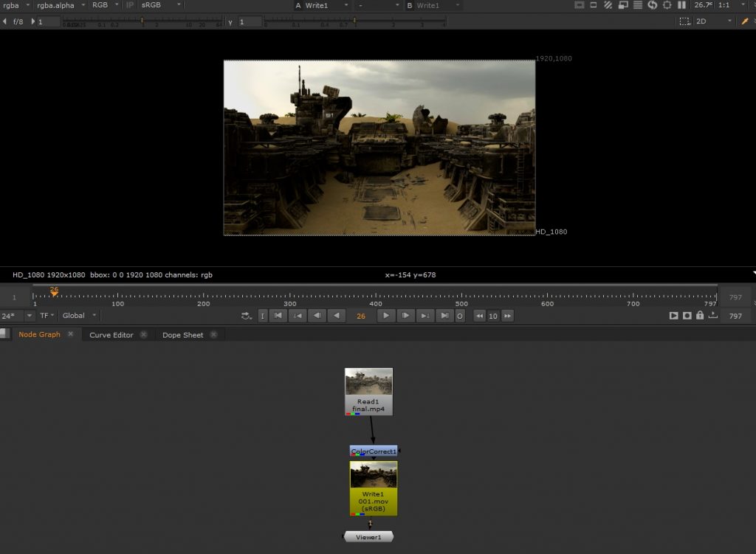Click the flipbook play-box icon

(673, 316)
